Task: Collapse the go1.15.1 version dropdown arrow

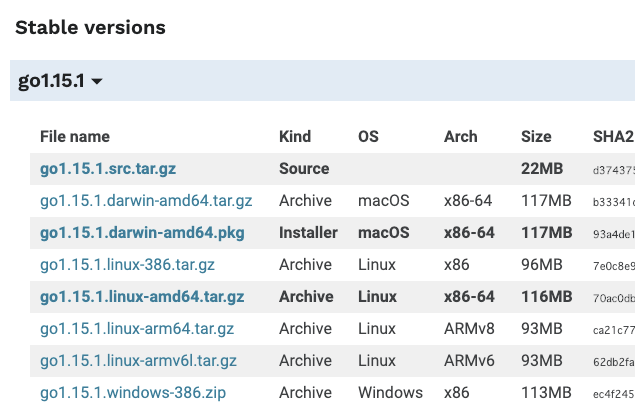Action: click(x=97, y=81)
